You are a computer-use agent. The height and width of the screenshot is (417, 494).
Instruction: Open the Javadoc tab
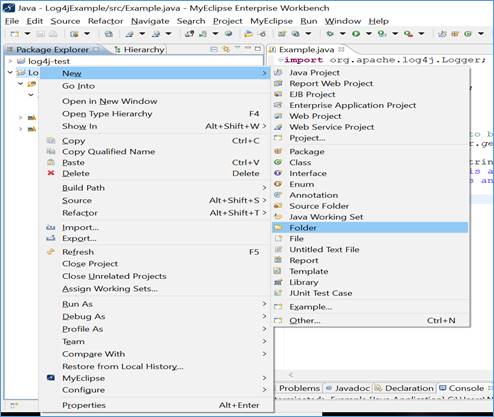tap(348, 388)
